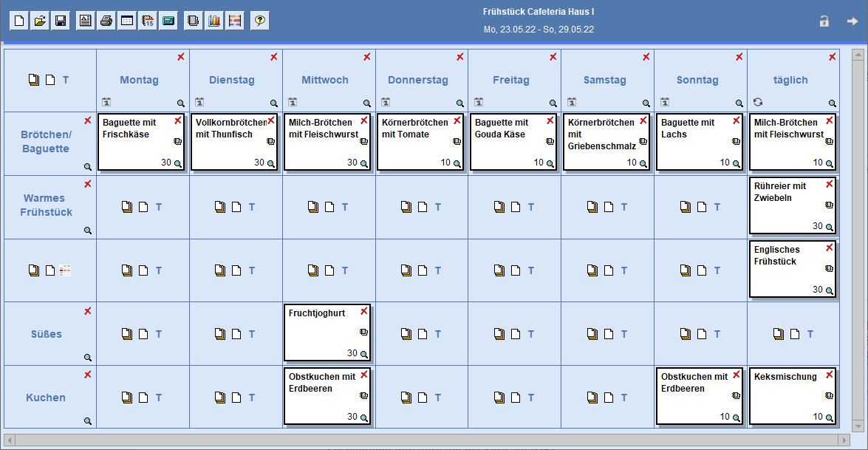
Task: Click table icon in the unnamed row header
Action: [x=65, y=270]
